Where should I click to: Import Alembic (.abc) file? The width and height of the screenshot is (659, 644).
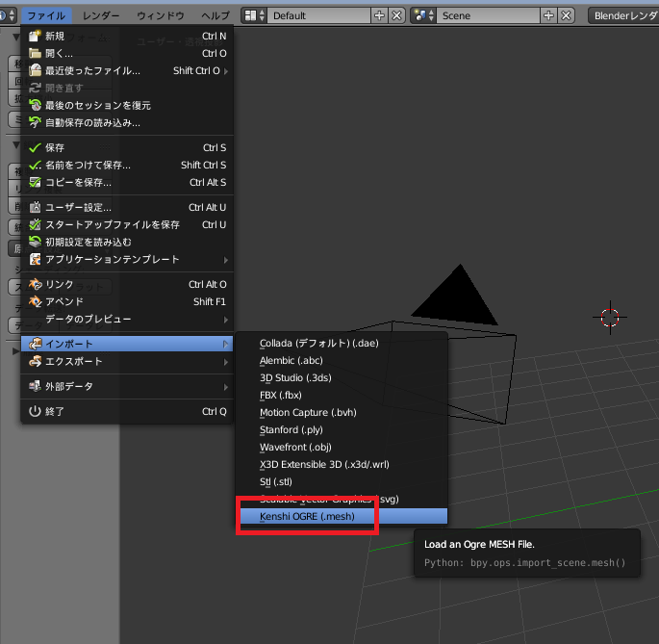342,360
